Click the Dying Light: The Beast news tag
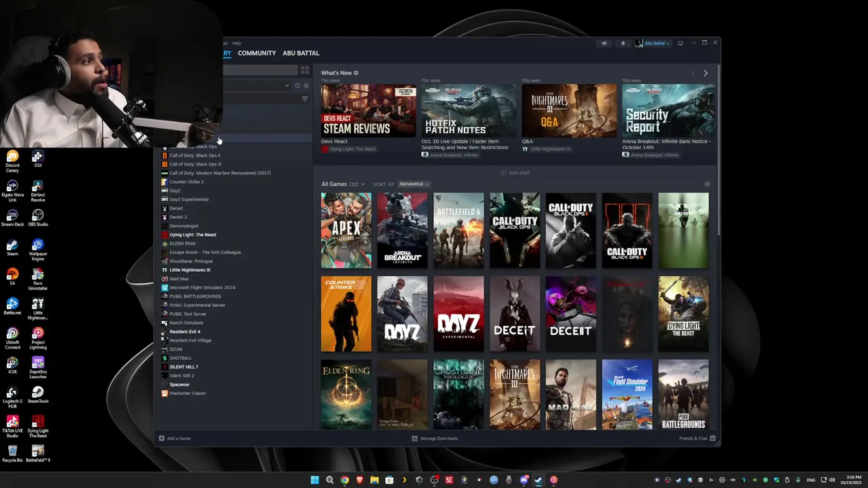Image resolution: width=868 pixels, height=488 pixels. click(349, 149)
